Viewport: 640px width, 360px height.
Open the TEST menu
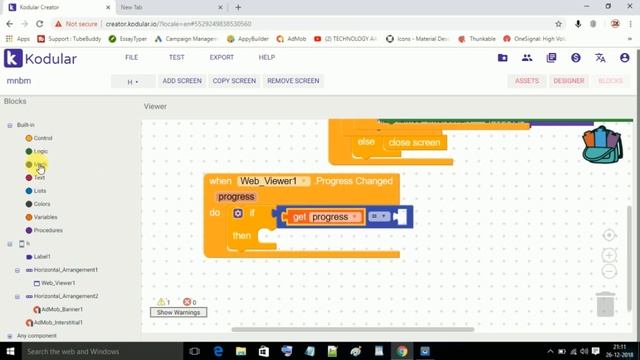(177, 57)
